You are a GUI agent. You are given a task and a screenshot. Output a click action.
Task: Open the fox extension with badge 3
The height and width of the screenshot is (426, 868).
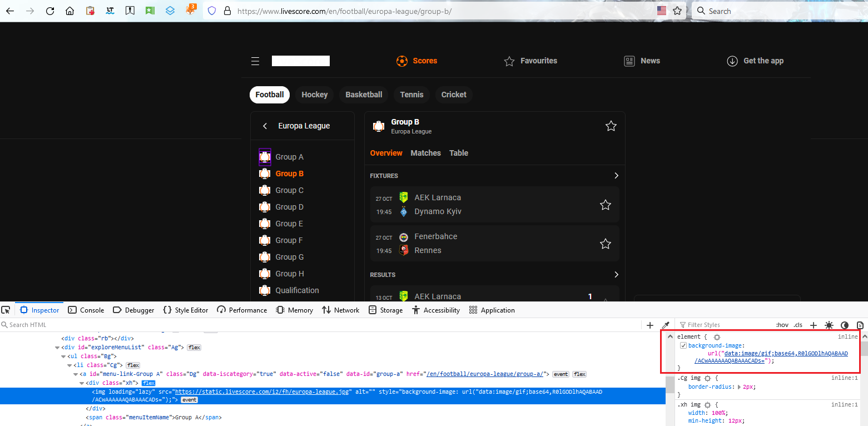click(191, 9)
